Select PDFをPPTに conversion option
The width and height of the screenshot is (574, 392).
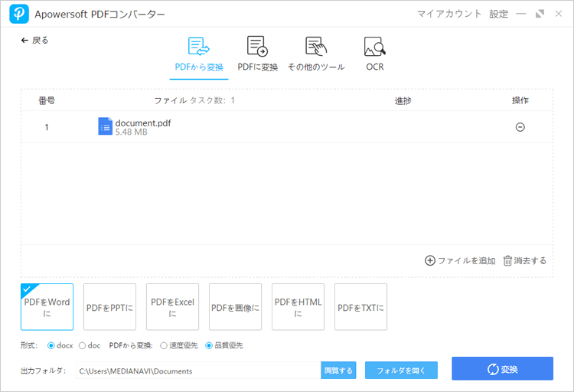109,307
